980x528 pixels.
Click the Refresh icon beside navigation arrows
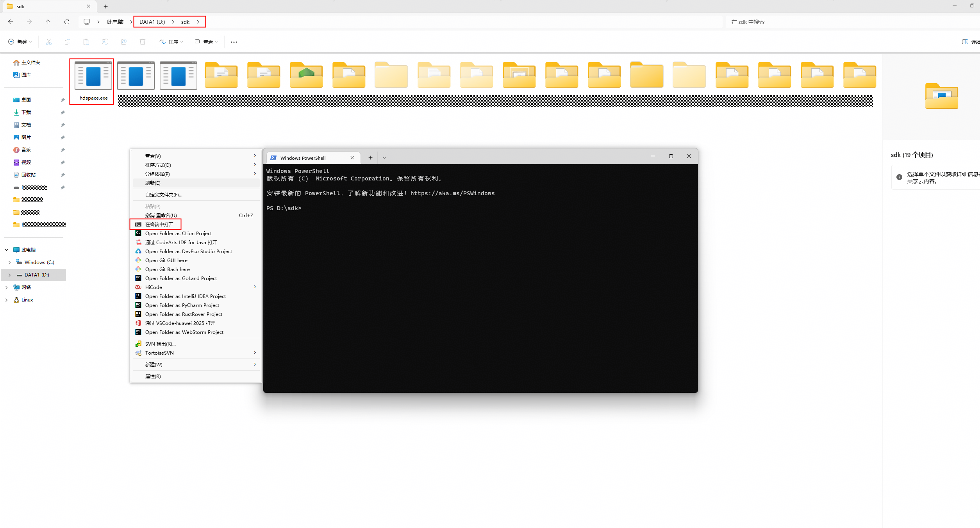pos(67,22)
